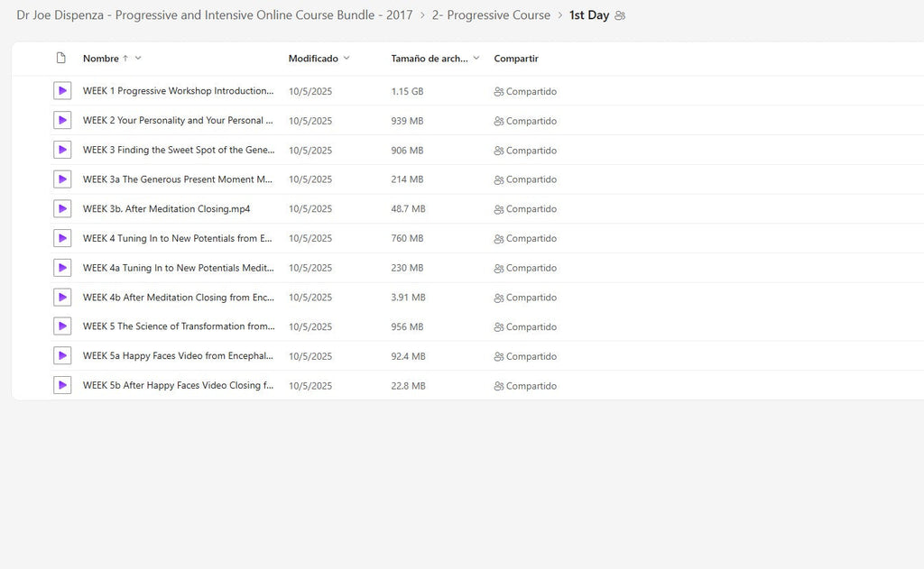Go to 2- Progressive Course breadcrumb

[491, 15]
